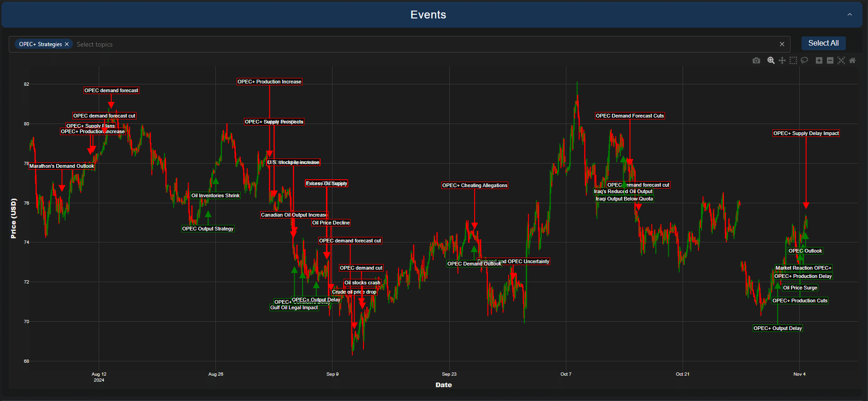Viewport: 868px width, 401px height.
Task: Click the OPEC+ Supply Plans annotation
Action: 91,126
